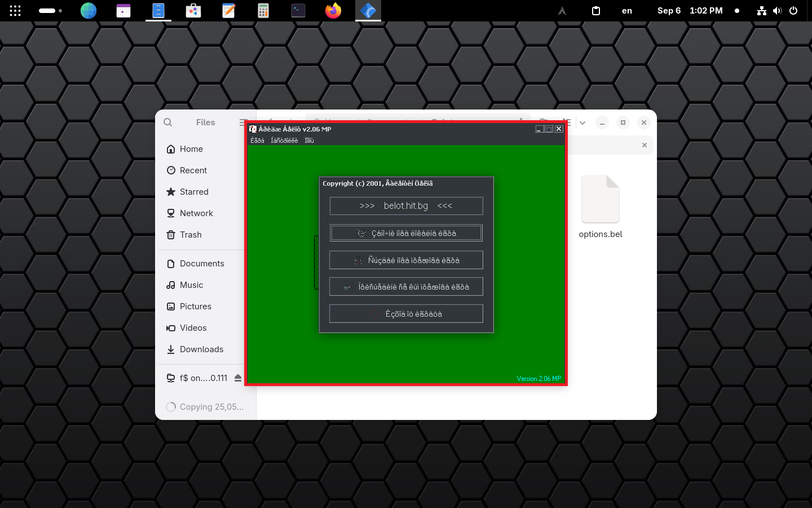812x508 pixels.
Task: Open the clipboard indicator in the top bar
Action: click(x=596, y=11)
